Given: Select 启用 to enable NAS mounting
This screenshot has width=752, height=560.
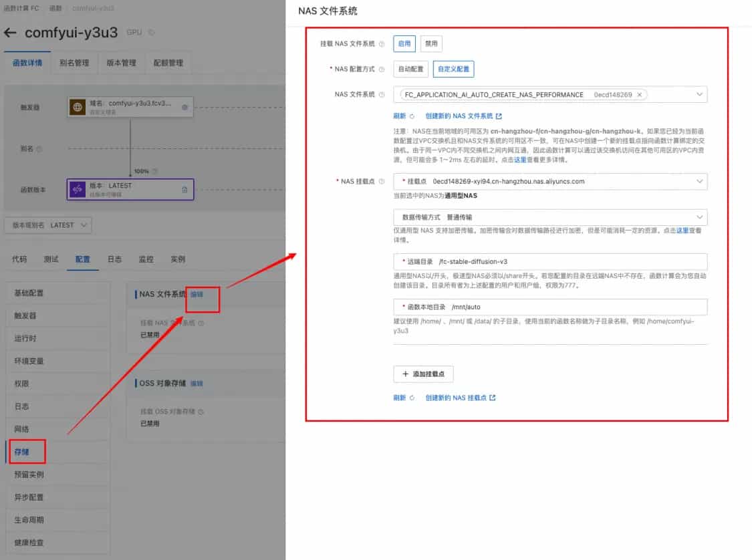Looking at the screenshot, I should [x=404, y=44].
